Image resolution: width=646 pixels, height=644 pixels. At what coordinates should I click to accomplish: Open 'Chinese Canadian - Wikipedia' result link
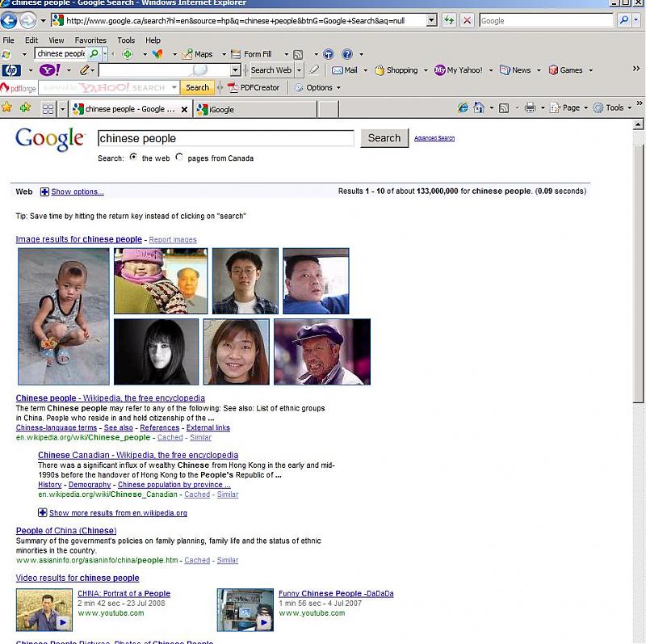click(138, 455)
